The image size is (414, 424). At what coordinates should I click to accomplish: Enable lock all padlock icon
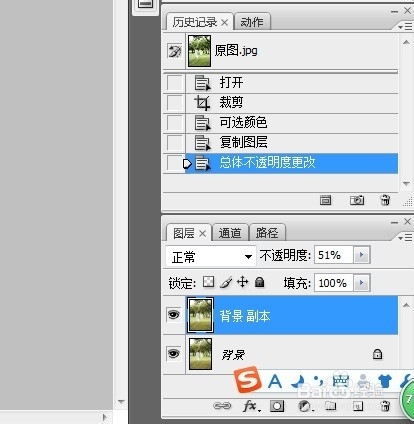[260, 282]
